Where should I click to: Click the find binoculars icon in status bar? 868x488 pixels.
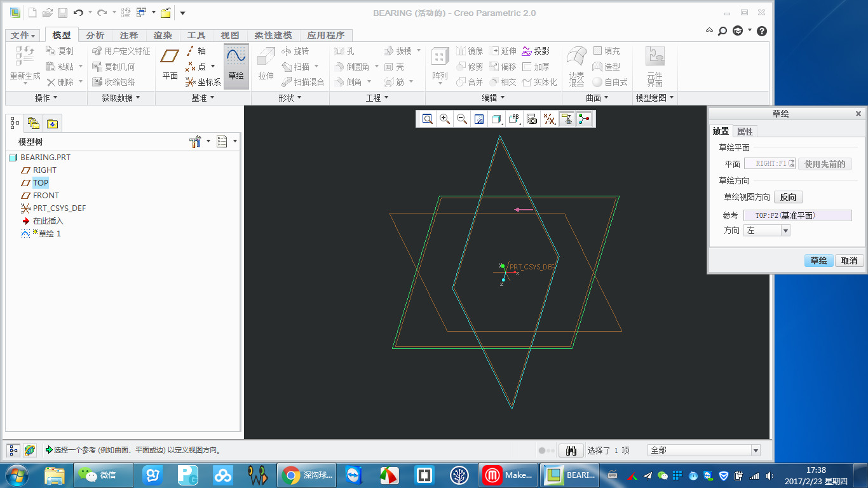point(571,451)
